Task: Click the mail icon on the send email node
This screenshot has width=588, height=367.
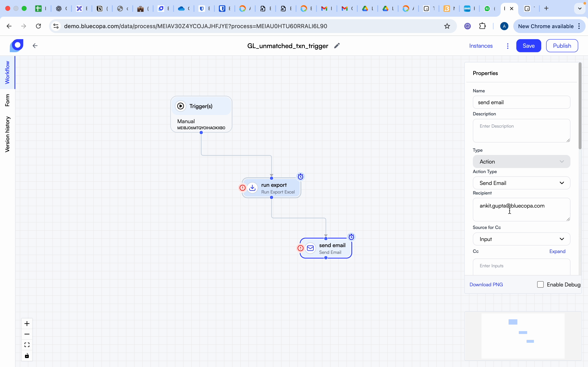Action: pyautogui.click(x=310, y=248)
